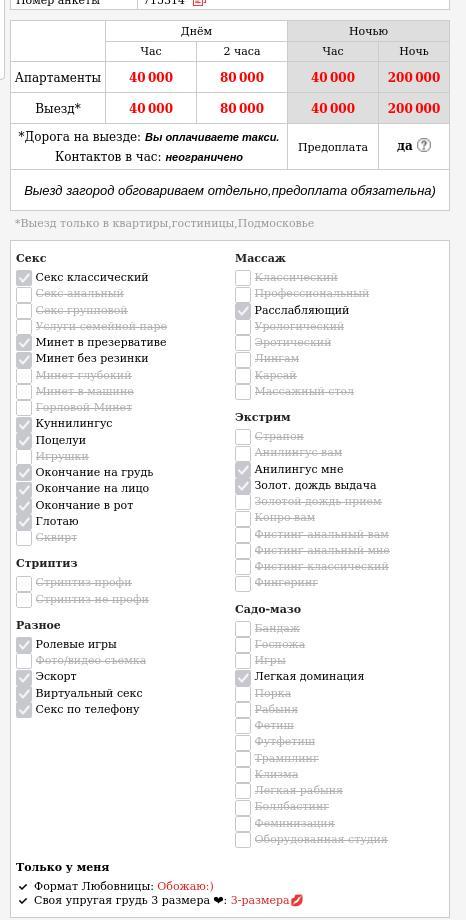The width and height of the screenshot is (466, 920).
Task: Click the lips emoji after 3-размера
Action: coord(298,900)
